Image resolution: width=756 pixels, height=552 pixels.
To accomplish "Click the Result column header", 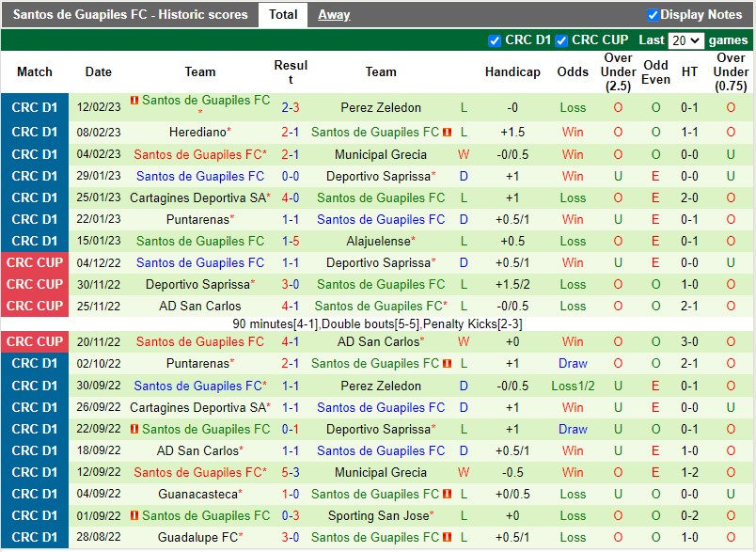I will click(291, 71).
